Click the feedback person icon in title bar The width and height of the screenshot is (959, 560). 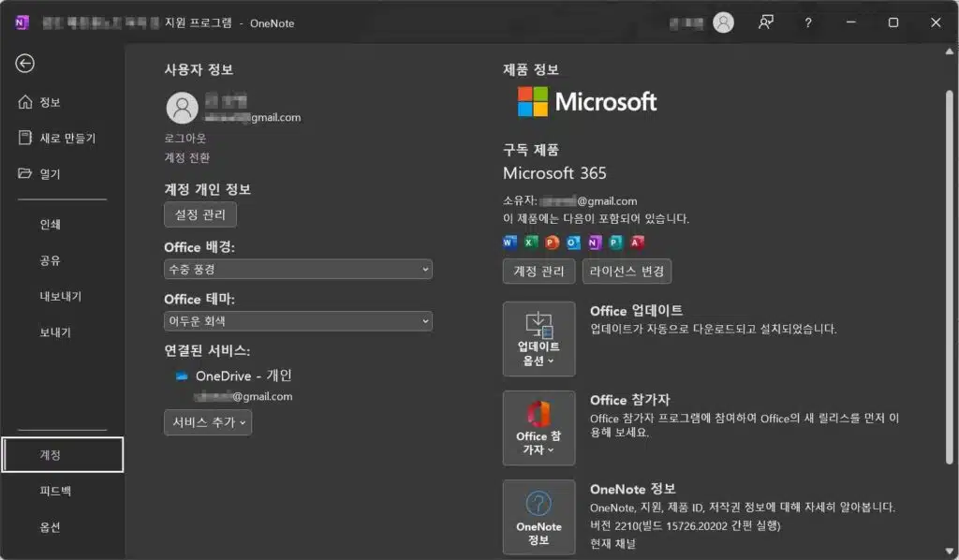766,22
